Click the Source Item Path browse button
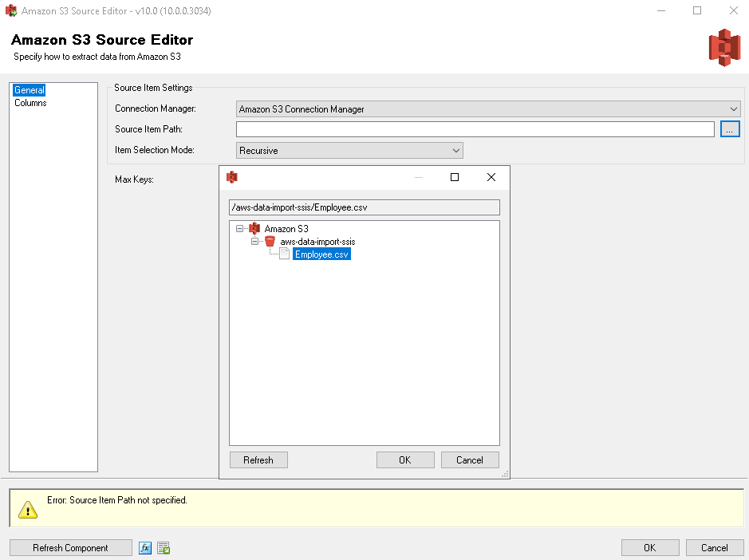Image resolution: width=749 pixels, height=560 pixels. point(730,129)
